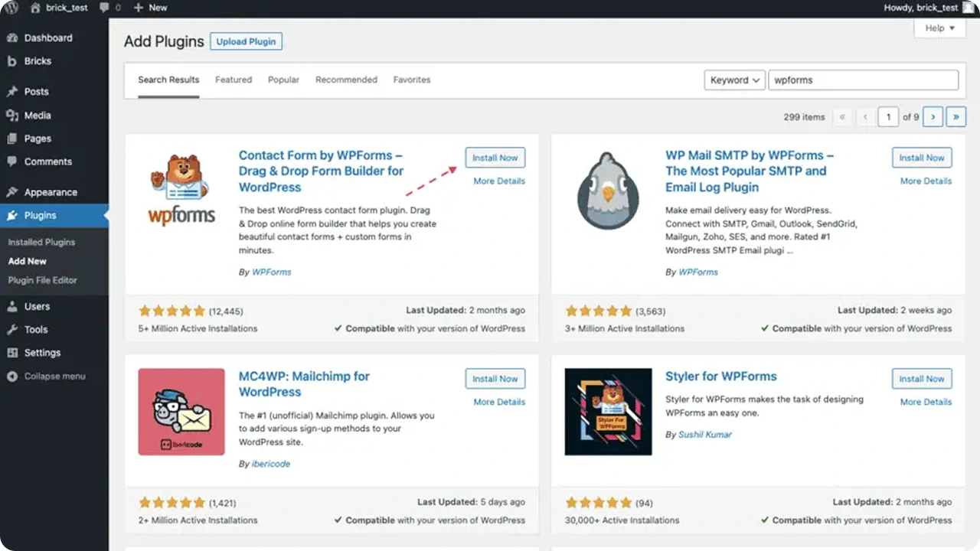Screen dimensions: 980x551
Task: Open author Sushil Kumar link
Action: pyautogui.click(x=705, y=435)
